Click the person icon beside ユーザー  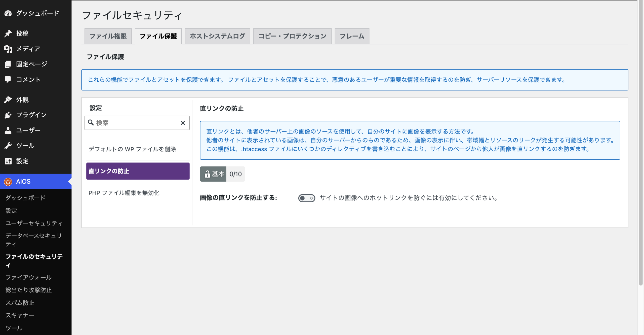pyautogui.click(x=8, y=130)
